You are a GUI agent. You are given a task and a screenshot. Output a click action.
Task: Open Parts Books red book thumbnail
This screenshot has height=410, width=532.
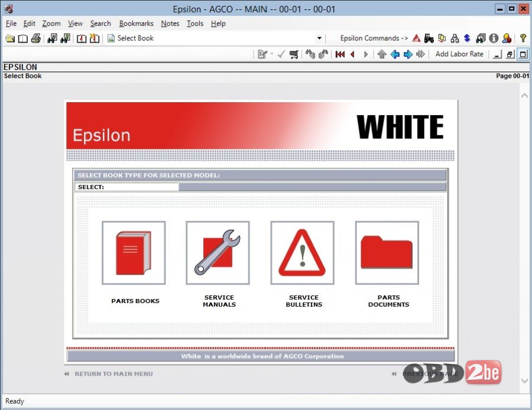tap(134, 253)
